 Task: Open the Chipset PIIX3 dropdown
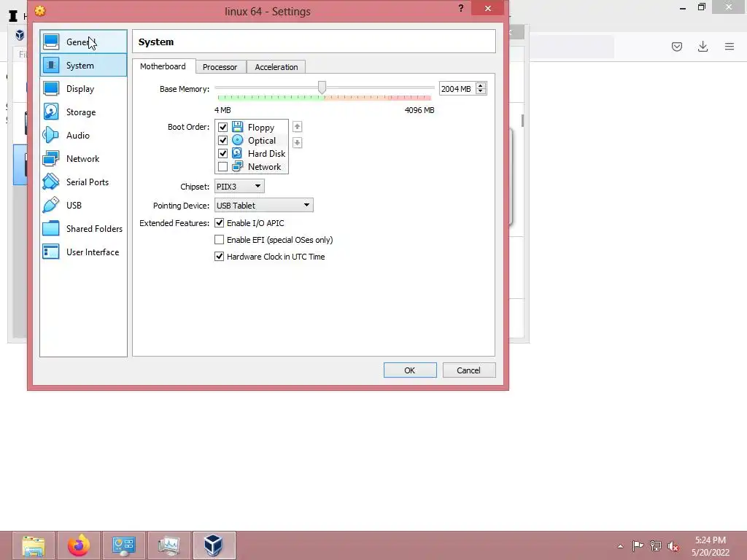coord(239,186)
